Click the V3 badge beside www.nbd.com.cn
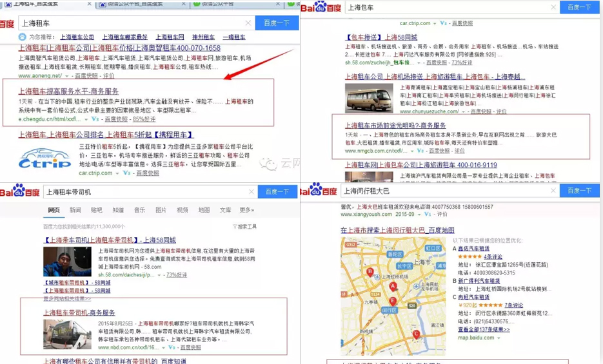 click(x=172, y=347)
